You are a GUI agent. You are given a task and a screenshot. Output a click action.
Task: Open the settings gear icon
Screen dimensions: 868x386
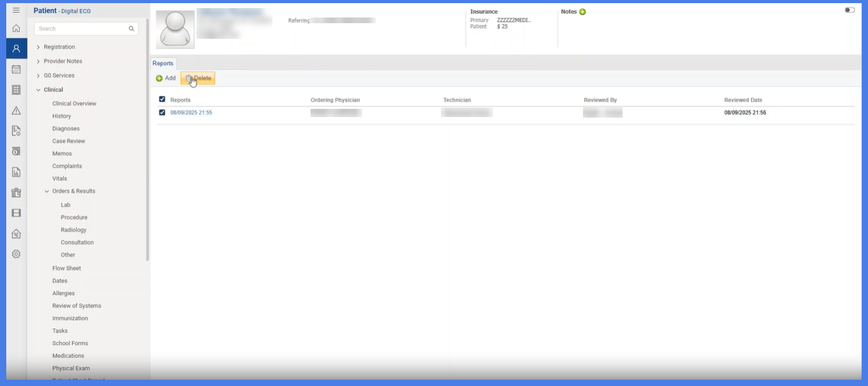[16, 254]
